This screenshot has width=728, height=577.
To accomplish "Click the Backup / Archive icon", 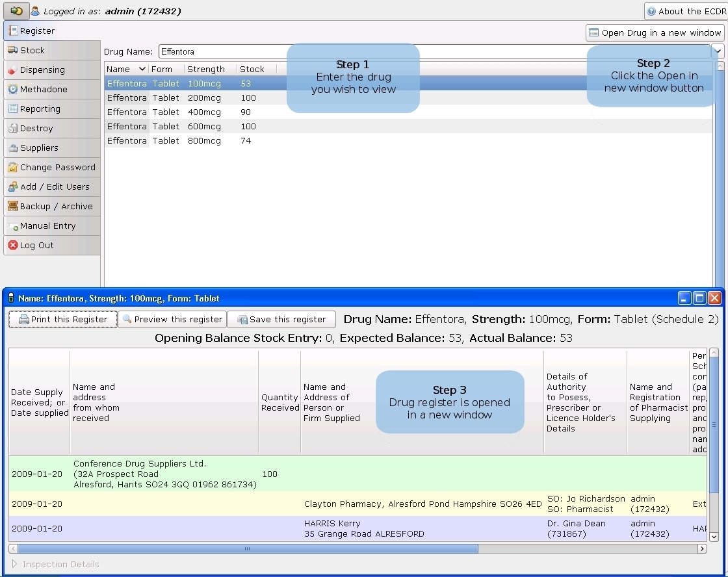I will (12, 207).
